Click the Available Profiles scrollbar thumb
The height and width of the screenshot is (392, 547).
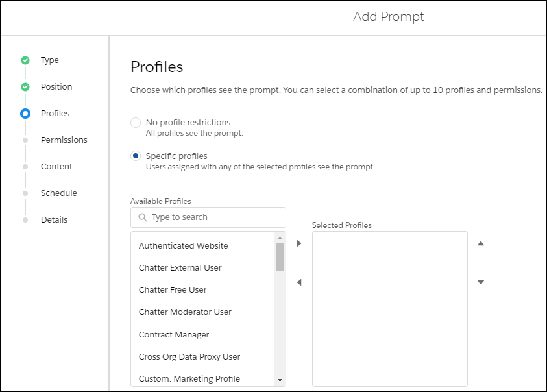280,257
